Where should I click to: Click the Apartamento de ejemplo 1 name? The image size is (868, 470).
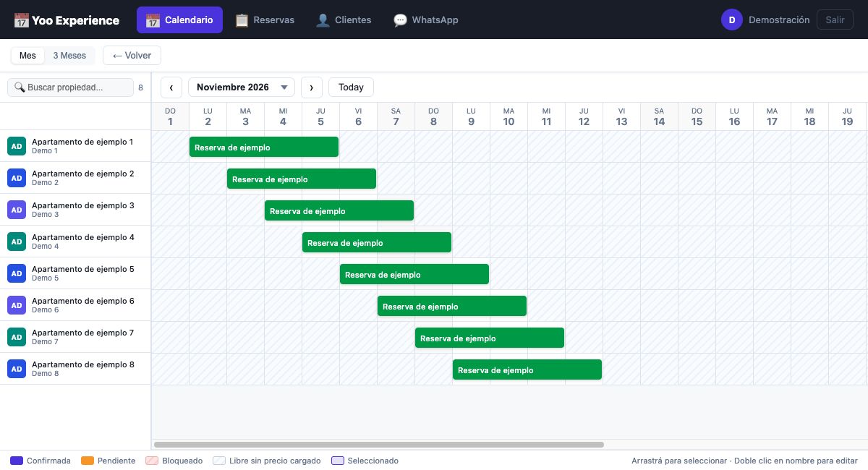coord(83,142)
